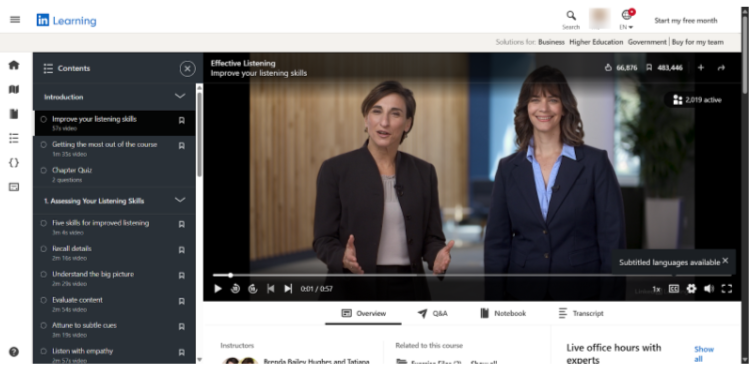Screen dimensions: 751x366
Task: Open the EN language dropdown
Action: click(x=627, y=27)
